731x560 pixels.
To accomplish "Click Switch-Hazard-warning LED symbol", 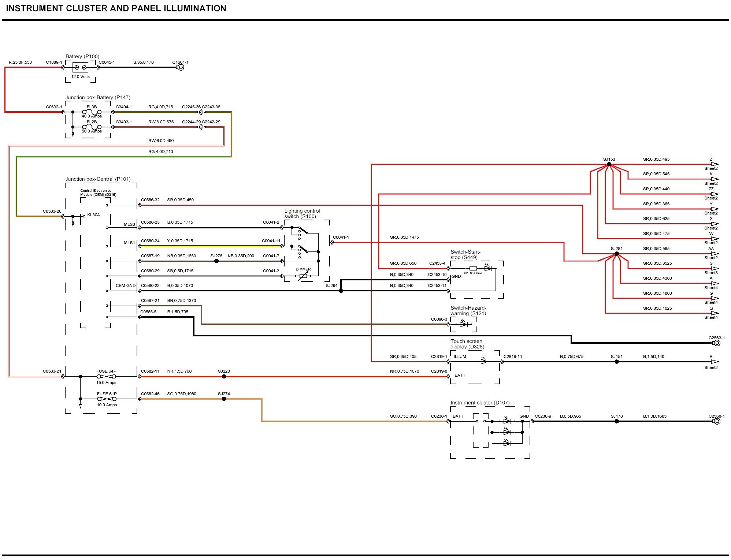I will (x=464, y=324).
